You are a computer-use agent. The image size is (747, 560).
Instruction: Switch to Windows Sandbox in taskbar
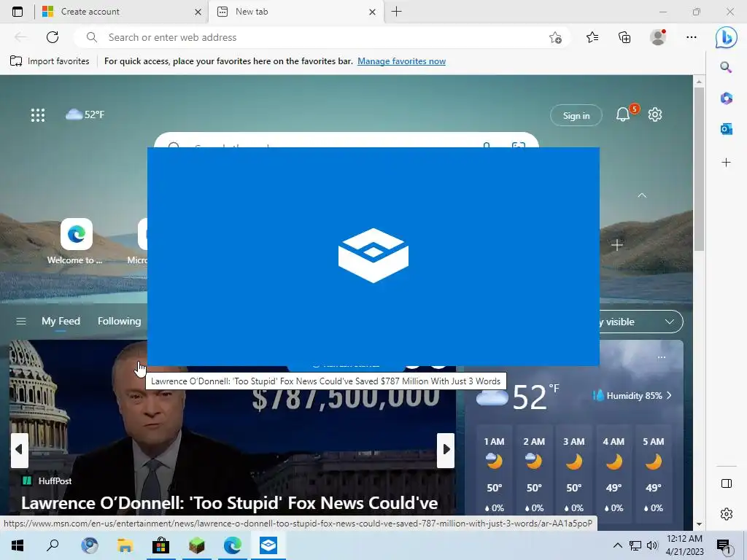pyautogui.click(x=268, y=545)
